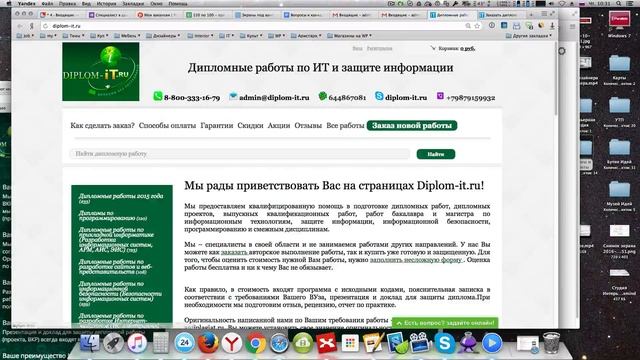This screenshot has width=640, height=360.
Task: Open the blue 24 app in dock
Action: pyautogui.click(x=184, y=343)
